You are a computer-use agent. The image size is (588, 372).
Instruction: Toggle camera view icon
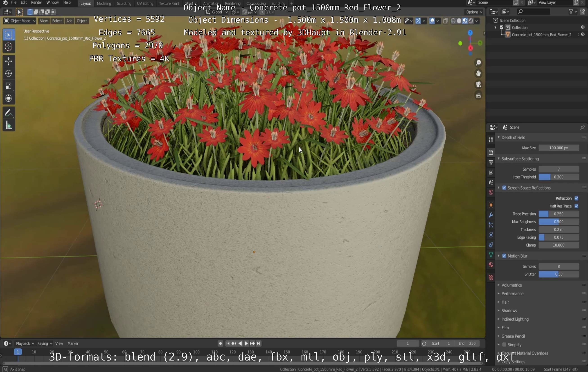(478, 85)
